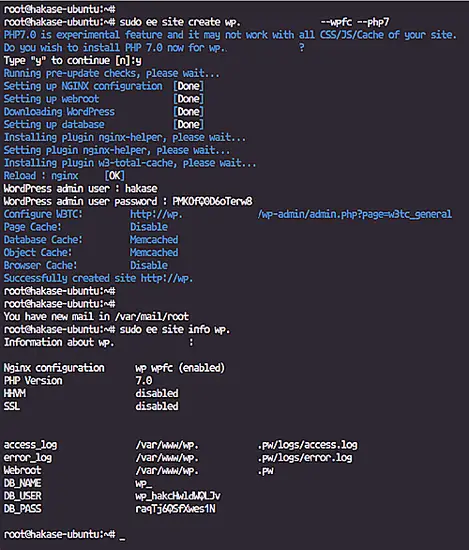Click the 'sudo ee site info wp.' command
The height and width of the screenshot is (550, 469).
click(175, 329)
